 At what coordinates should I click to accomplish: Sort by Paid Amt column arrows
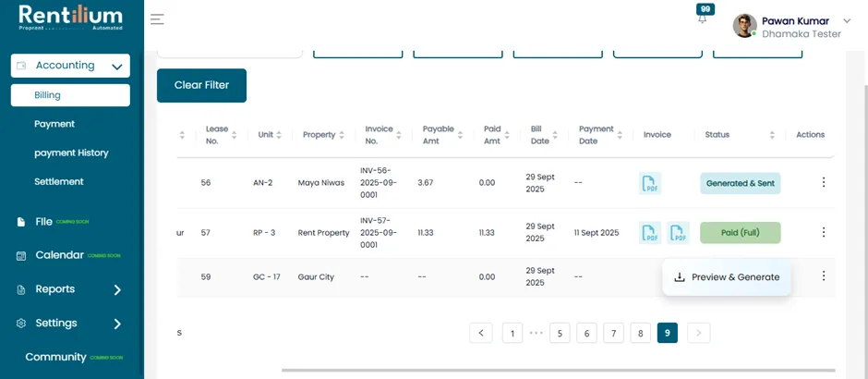pos(507,135)
